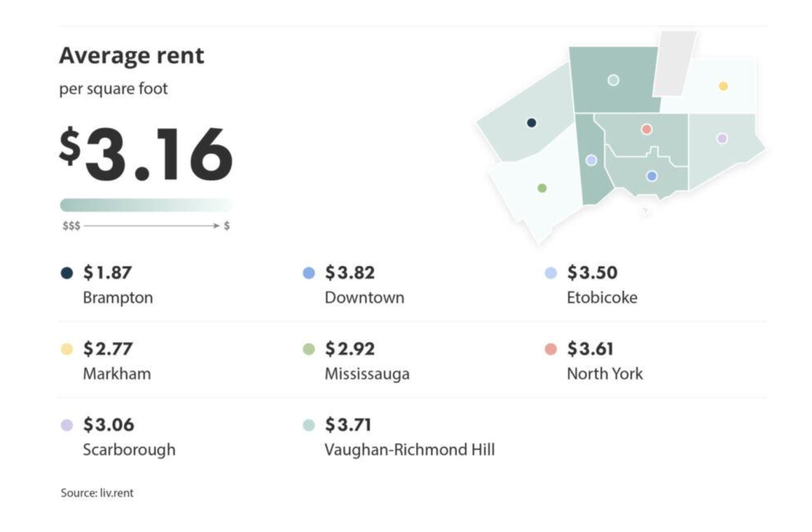Click the large $3.16 average rent figure

[x=146, y=154]
